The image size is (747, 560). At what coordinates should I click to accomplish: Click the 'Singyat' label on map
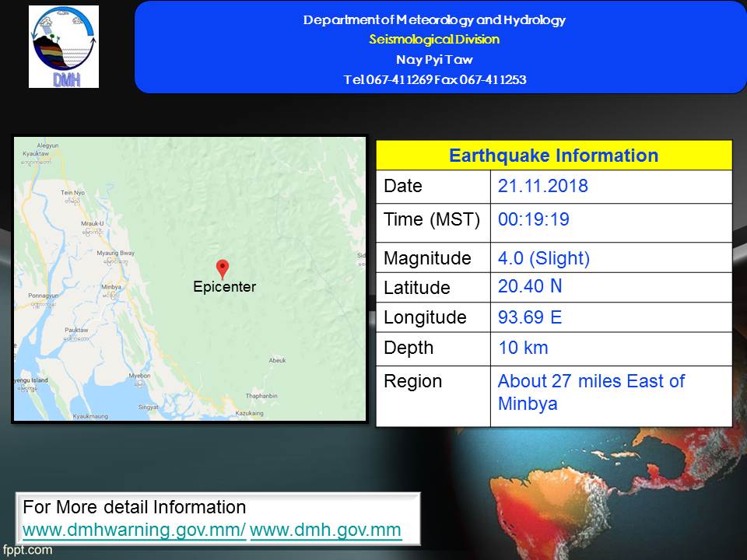pos(148,407)
